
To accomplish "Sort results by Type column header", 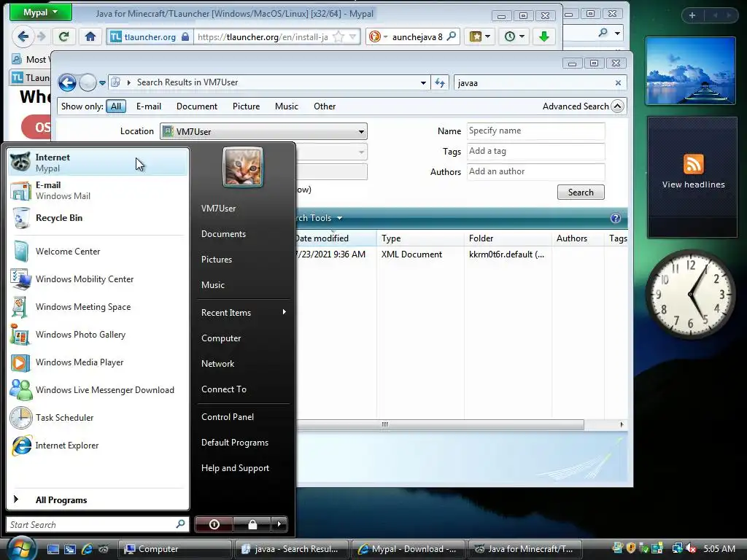I will click(420, 238).
